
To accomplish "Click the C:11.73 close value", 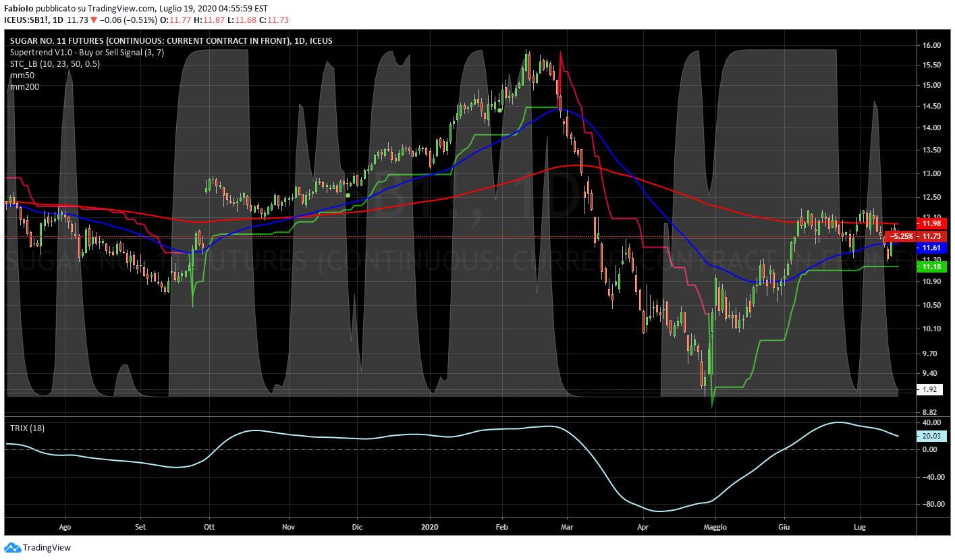I will (x=274, y=20).
